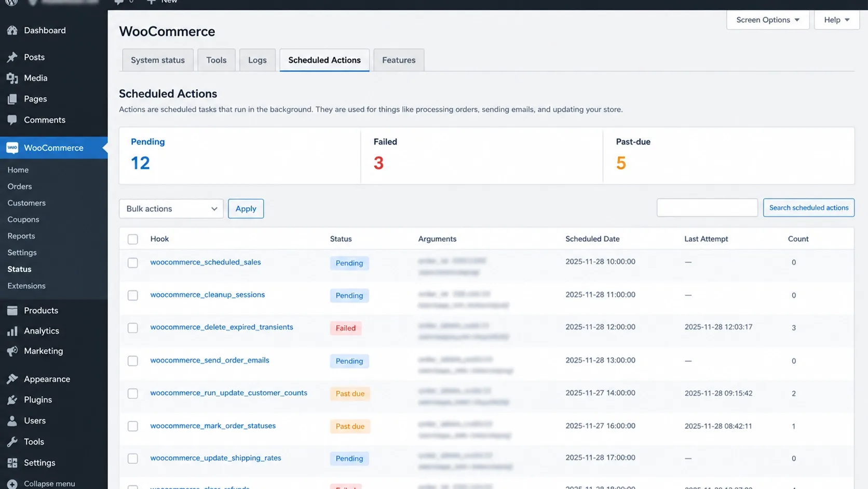Click the Analytics bar chart icon
The height and width of the screenshot is (489, 868).
pyautogui.click(x=12, y=331)
